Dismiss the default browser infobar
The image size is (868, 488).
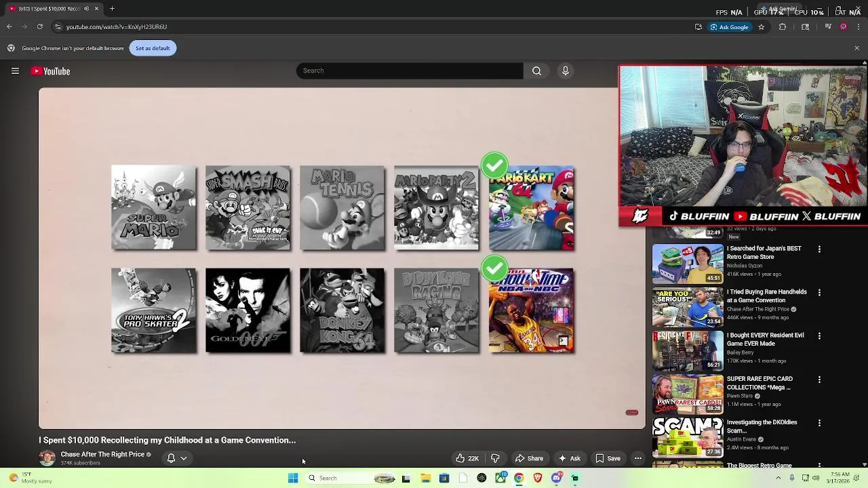856,48
